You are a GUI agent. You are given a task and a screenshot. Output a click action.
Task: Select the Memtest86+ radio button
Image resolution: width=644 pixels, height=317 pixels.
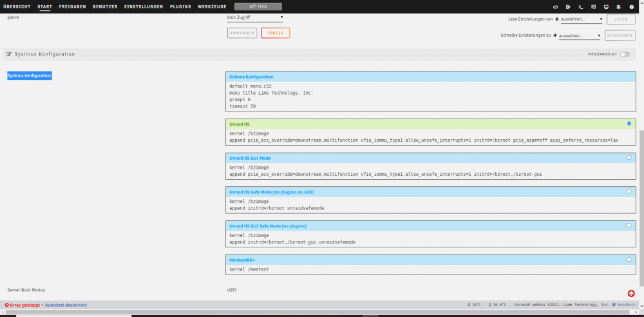coord(629,260)
